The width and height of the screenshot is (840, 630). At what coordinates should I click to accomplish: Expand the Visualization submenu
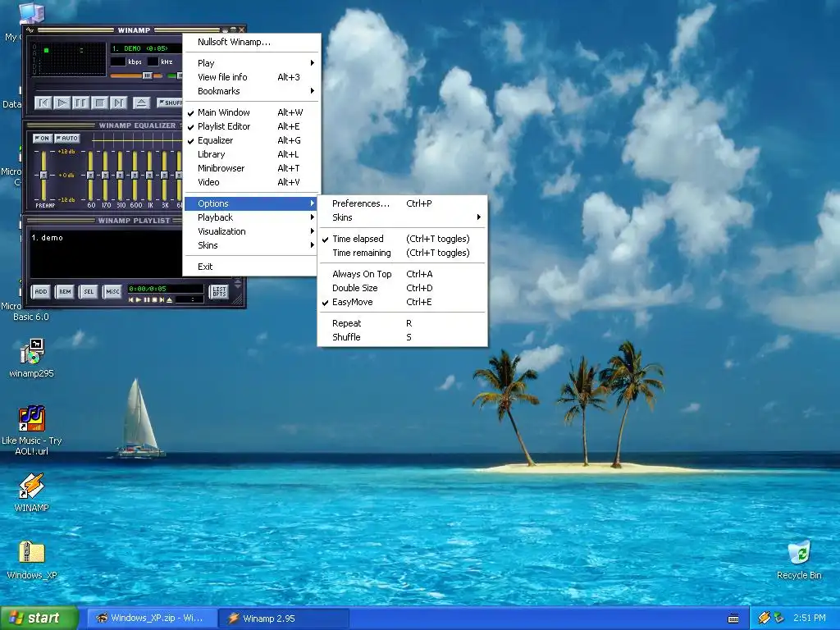251,231
